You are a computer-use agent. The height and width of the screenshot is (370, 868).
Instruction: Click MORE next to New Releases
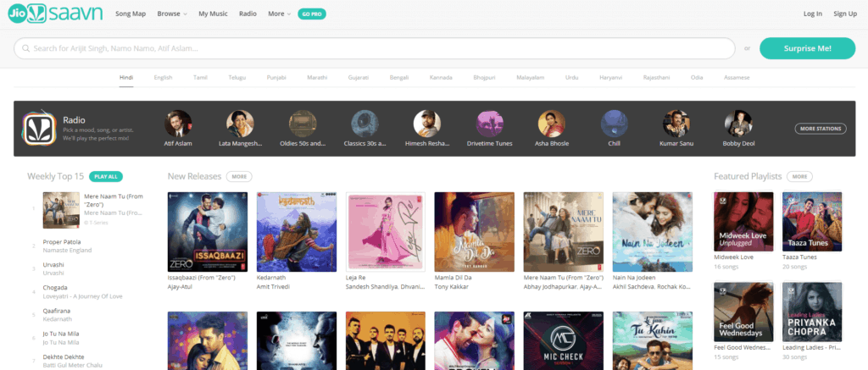239,176
